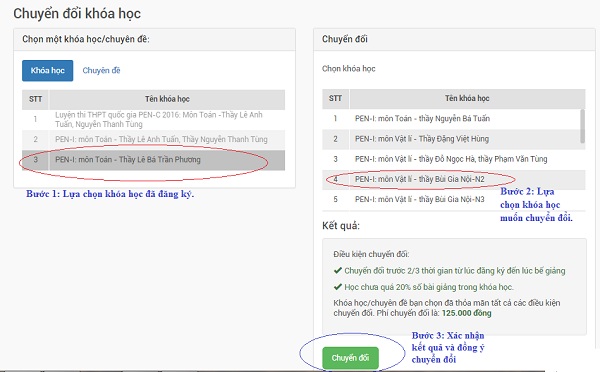Click the course list scrollbar in Chuyển đổi panel

point(582,126)
